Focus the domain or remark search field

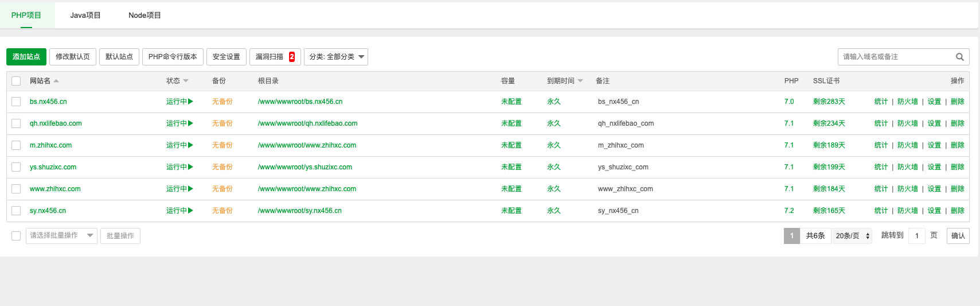tap(893, 57)
